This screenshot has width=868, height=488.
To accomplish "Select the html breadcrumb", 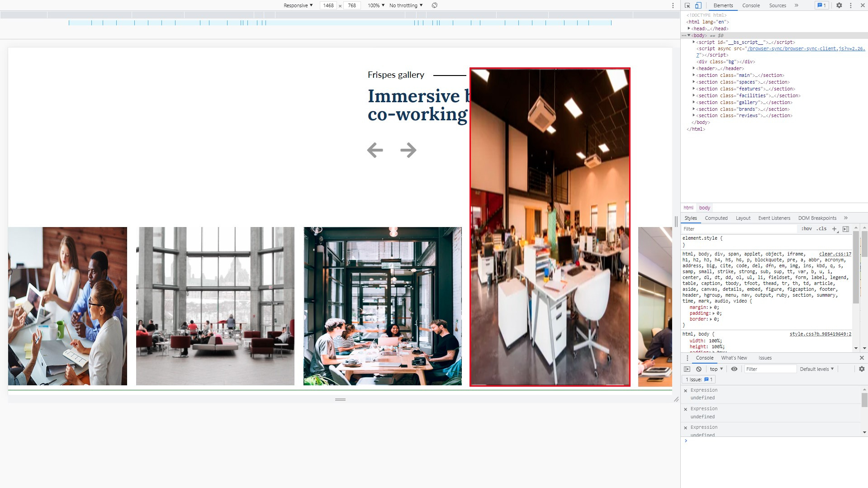I will click(688, 208).
